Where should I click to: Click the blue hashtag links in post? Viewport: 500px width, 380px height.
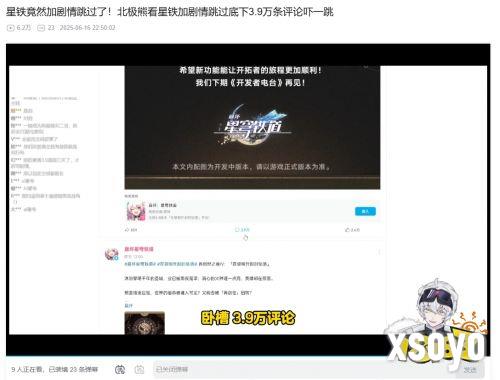click(161, 264)
